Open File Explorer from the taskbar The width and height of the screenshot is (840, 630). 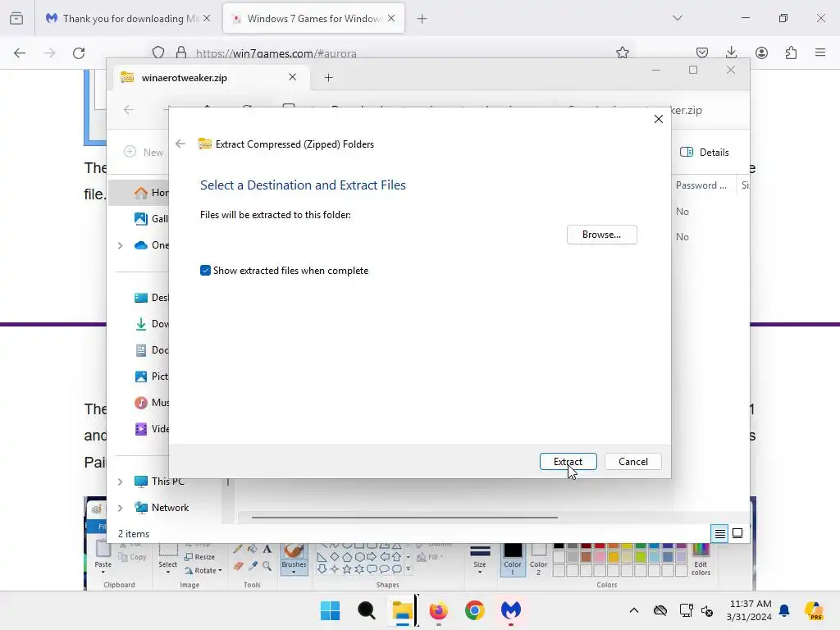[402, 610]
